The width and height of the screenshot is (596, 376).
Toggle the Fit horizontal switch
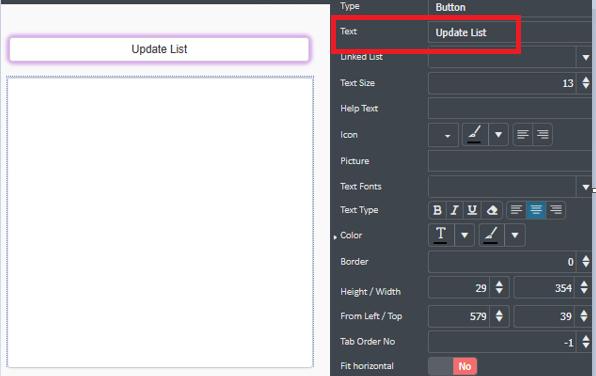(x=452, y=366)
